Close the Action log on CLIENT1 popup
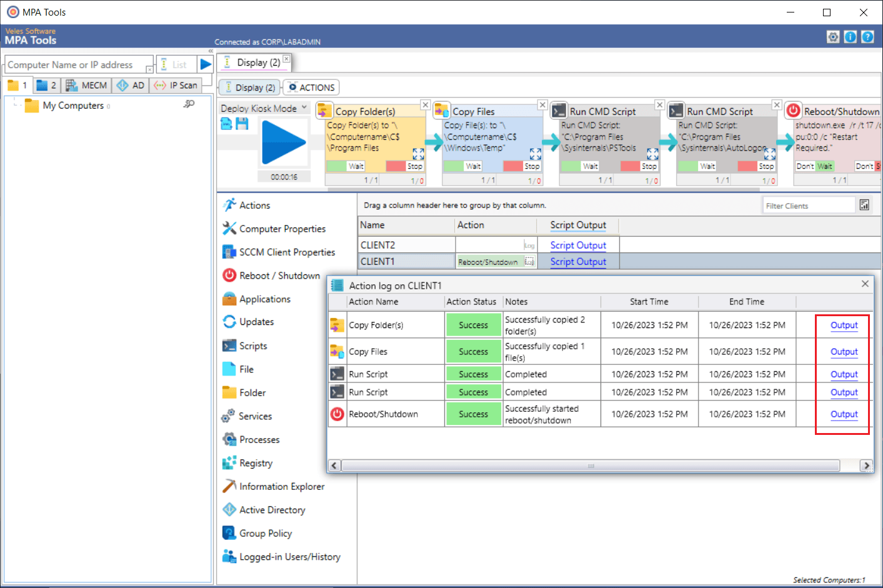Viewport: 883px width, 588px height. point(865,284)
